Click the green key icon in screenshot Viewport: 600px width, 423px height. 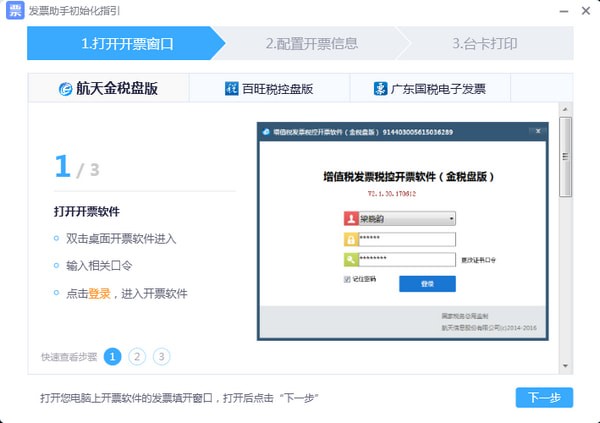pos(351,260)
